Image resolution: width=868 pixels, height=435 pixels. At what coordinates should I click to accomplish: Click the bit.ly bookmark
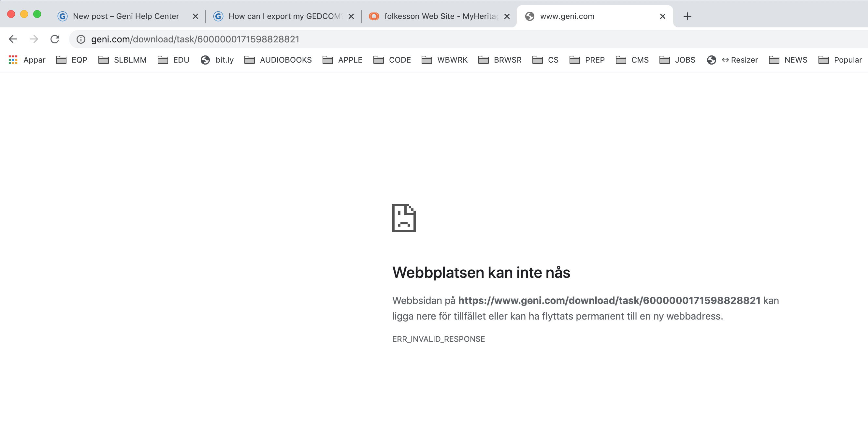tap(217, 60)
